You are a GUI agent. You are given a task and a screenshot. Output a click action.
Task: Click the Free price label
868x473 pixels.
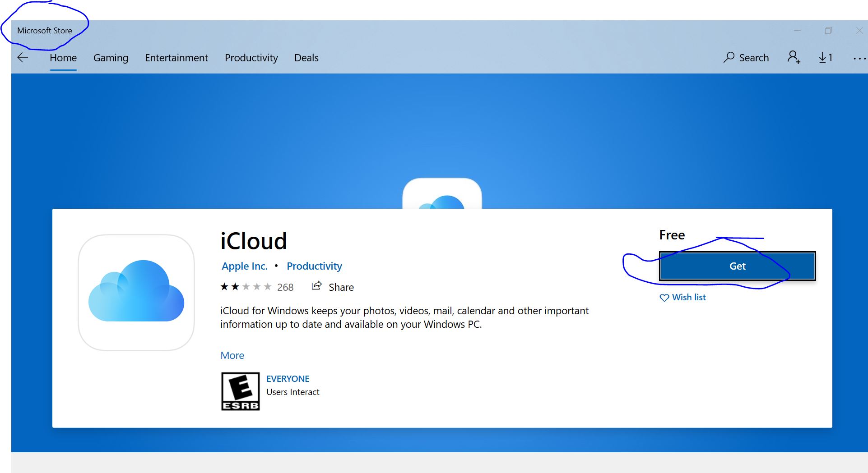[x=672, y=235]
